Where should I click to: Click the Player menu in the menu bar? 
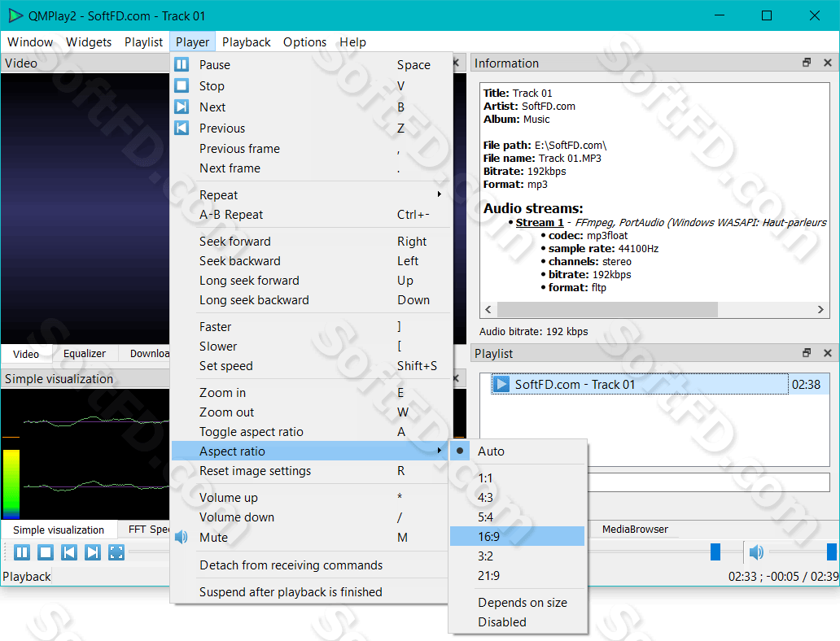pyautogui.click(x=193, y=41)
